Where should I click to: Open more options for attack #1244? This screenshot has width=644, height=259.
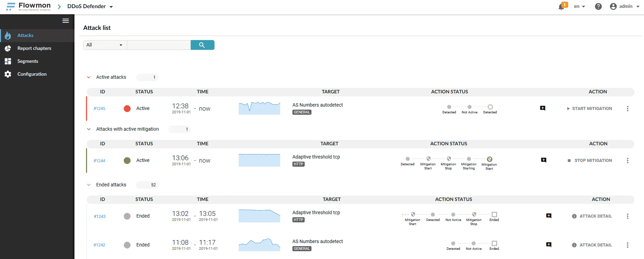[627, 161]
